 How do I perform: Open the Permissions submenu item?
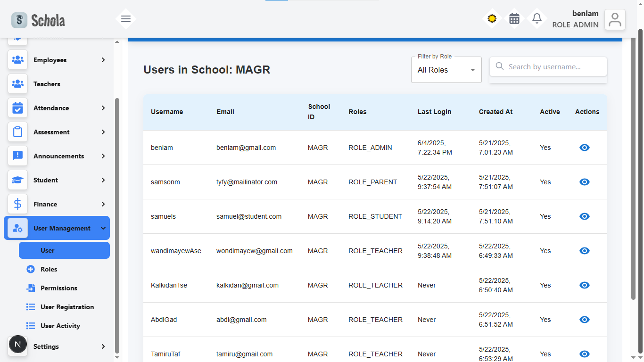coord(58,288)
